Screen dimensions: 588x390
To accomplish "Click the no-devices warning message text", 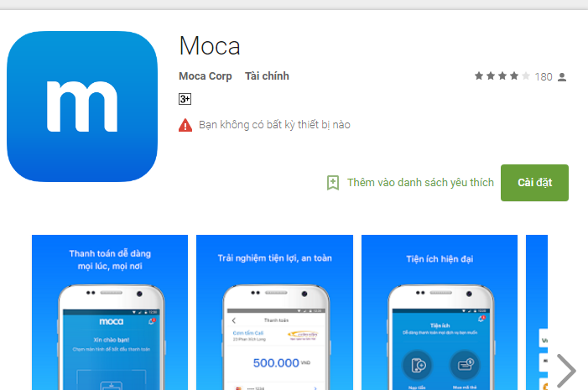I will (x=274, y=125).
